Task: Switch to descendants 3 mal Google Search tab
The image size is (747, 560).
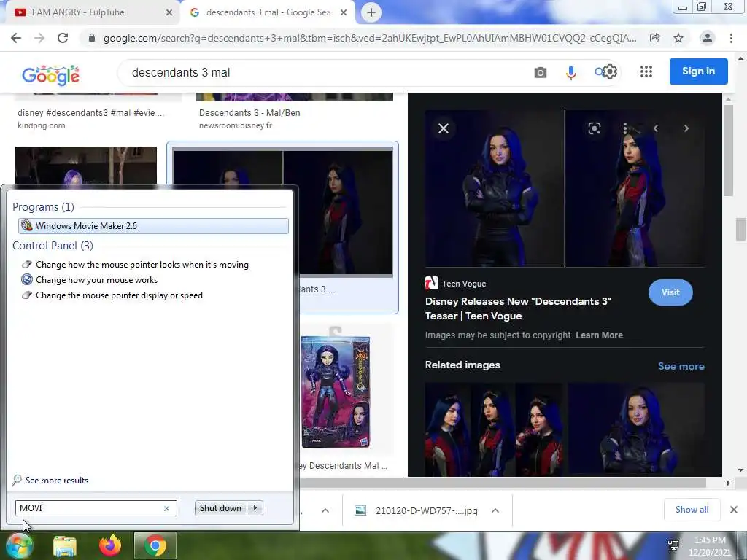Action: coord(268,12)
